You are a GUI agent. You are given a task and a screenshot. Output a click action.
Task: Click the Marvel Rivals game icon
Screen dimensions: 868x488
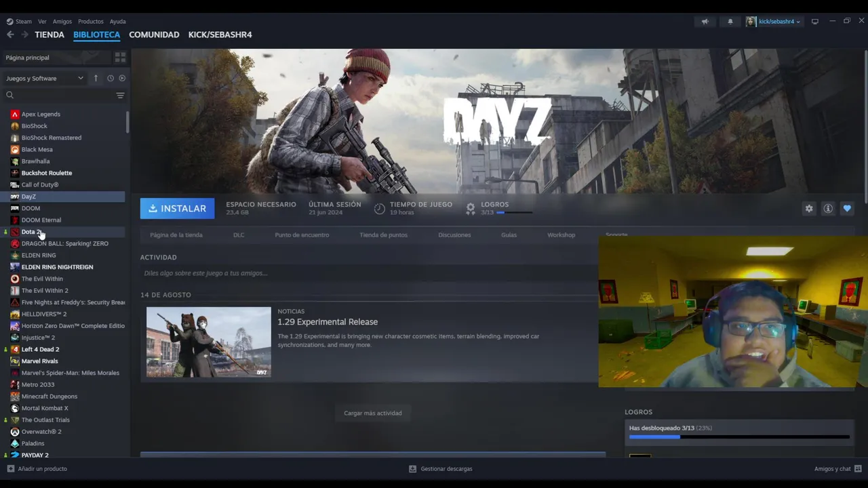tap(15, 361)
